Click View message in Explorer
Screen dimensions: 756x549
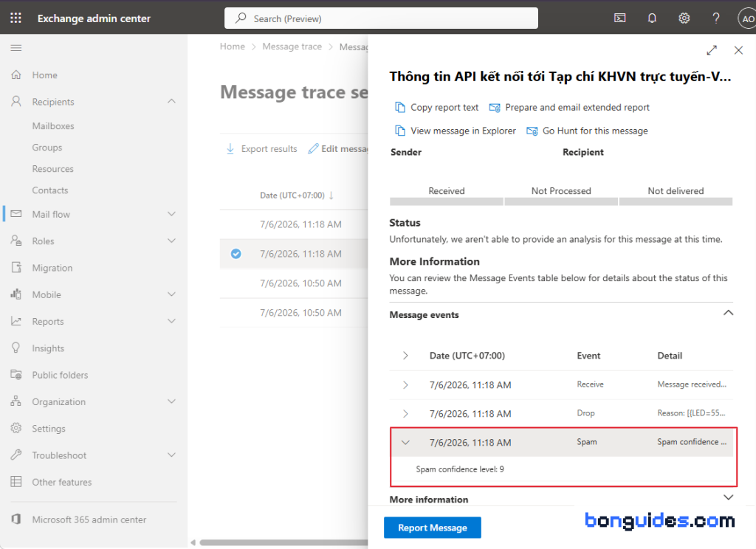(x=455, y=131)
